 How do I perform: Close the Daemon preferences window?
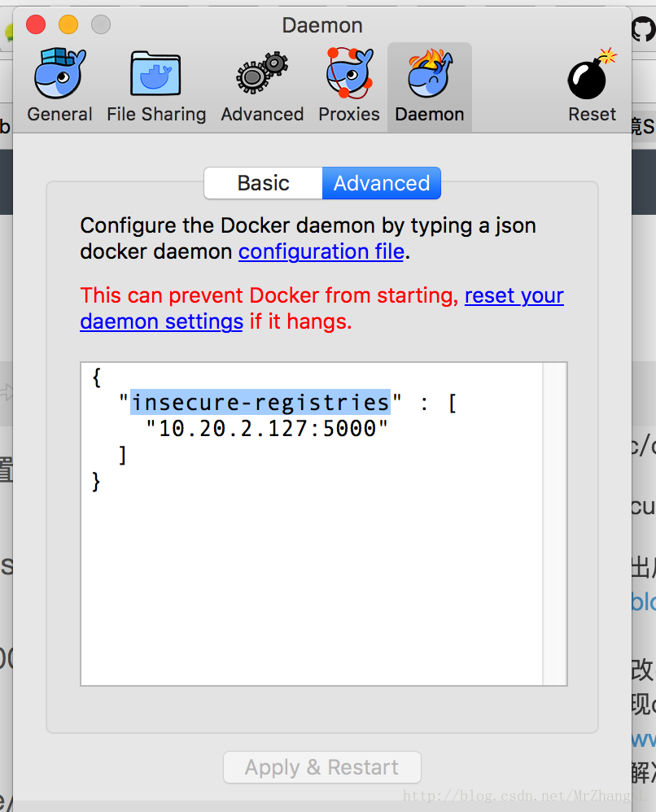click(36, 24)
